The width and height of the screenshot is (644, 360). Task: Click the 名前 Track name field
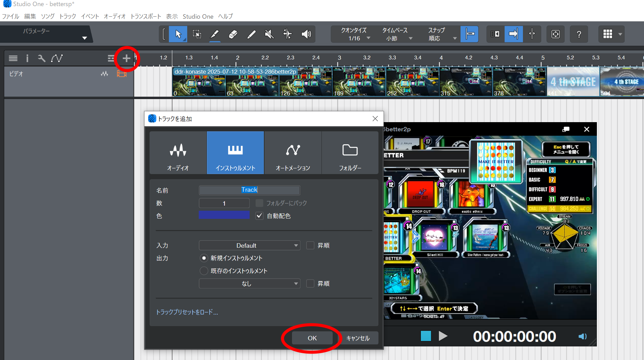[x=249, y=190]
